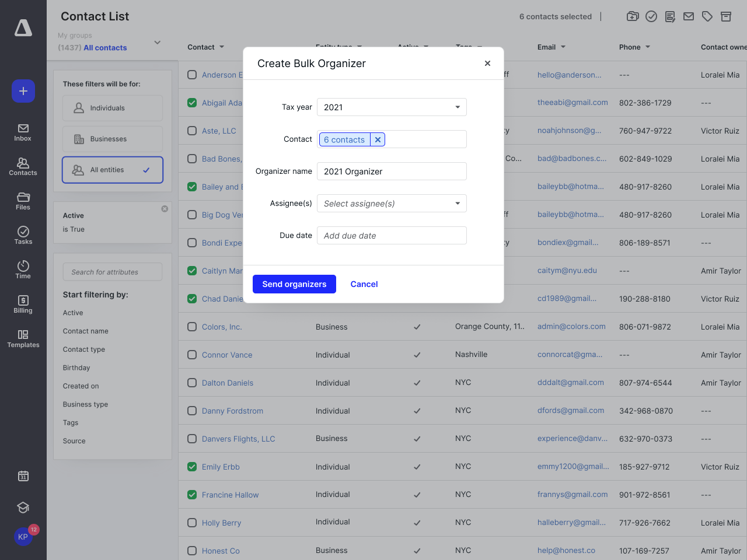Viewport: 747px width, 560px height.
Task: Open the Templates sidebar icon
Action: point(23,338)
